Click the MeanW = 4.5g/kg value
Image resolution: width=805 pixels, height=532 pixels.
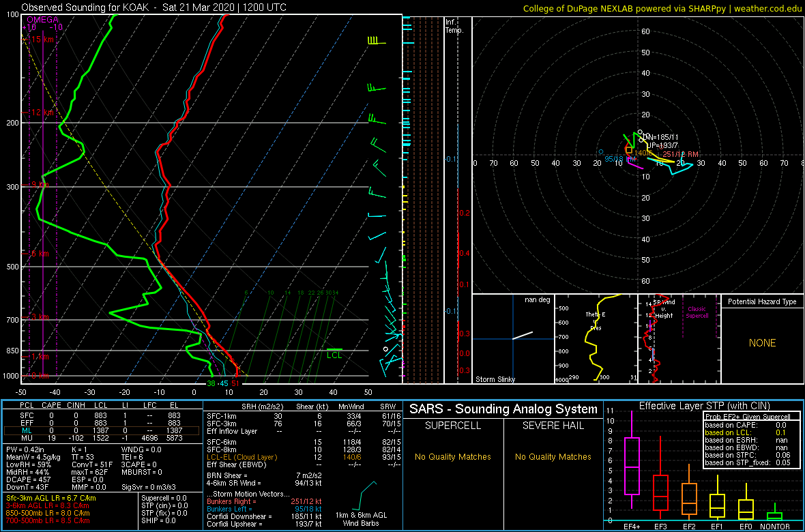pyautogui.click(x=32, y=457)
